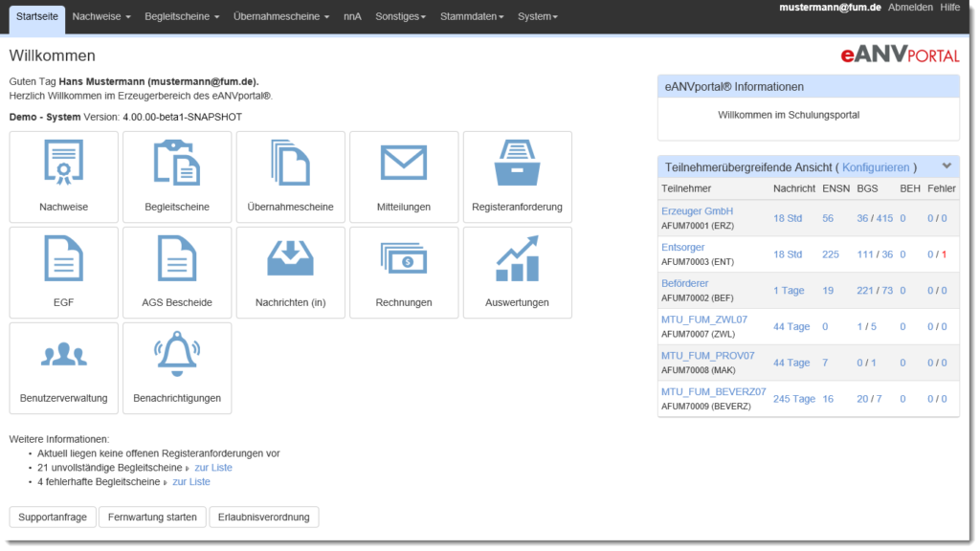Open list of unvollständige Begleitscheine
This screenshot has height=551, width=980.
(x=213, y=468)
